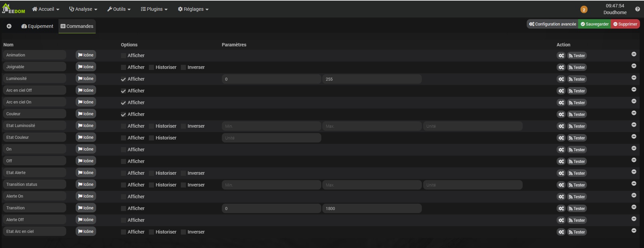Edit the Etat Couleur name field
The width and height of the screenshot is (644, 248).
coord(34,137)
